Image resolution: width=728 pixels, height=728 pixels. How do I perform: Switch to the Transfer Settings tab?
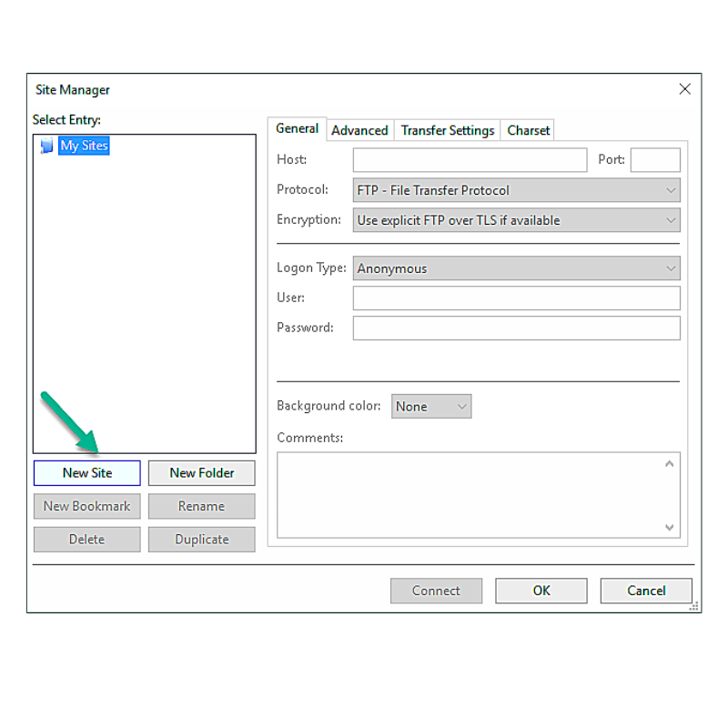click(x=447, y=130)
